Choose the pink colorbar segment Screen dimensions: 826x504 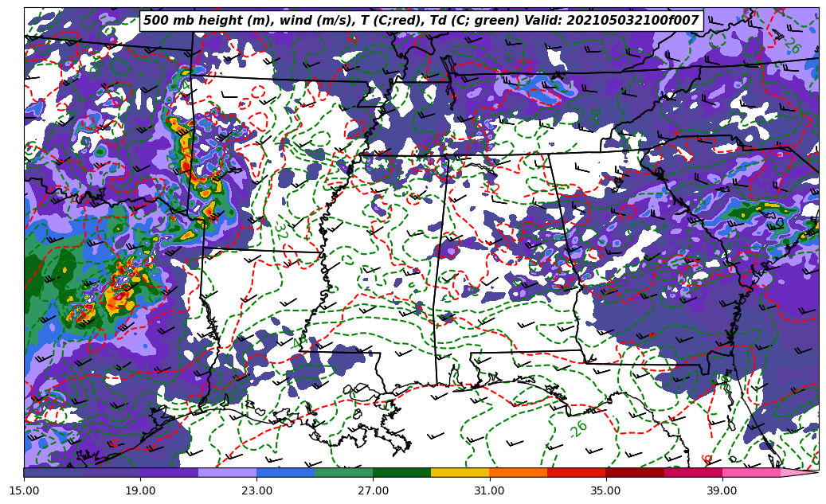point(751,472)
